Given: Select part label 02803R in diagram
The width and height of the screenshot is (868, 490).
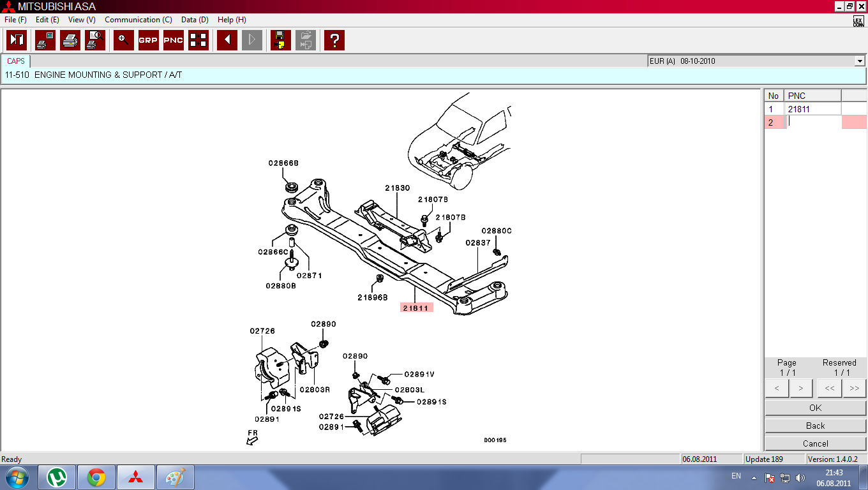Looking at the screenshot, I should pos(315,389).
